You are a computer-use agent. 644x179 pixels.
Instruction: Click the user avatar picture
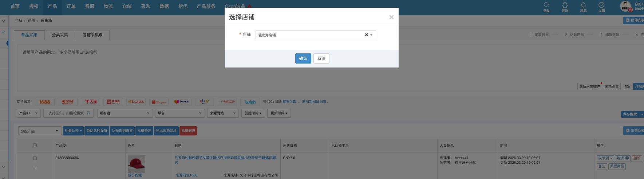point(625,6)
